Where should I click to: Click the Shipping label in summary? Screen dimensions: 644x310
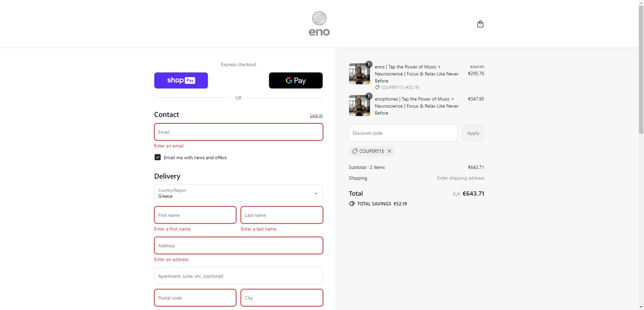click(358, 178)
